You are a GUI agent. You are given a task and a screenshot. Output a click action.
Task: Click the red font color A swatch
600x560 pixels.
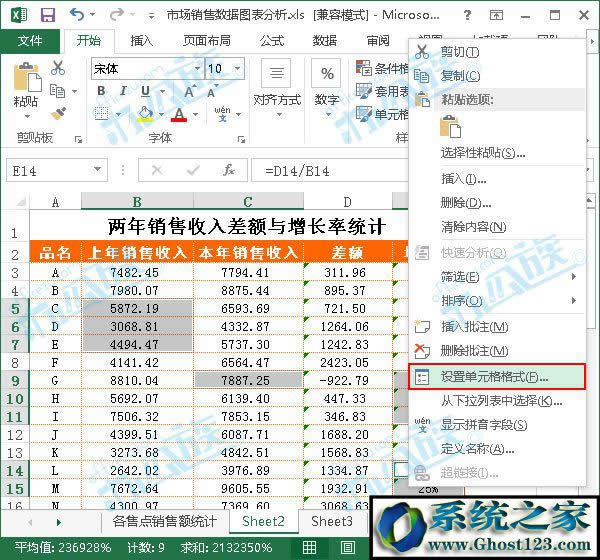179,114
